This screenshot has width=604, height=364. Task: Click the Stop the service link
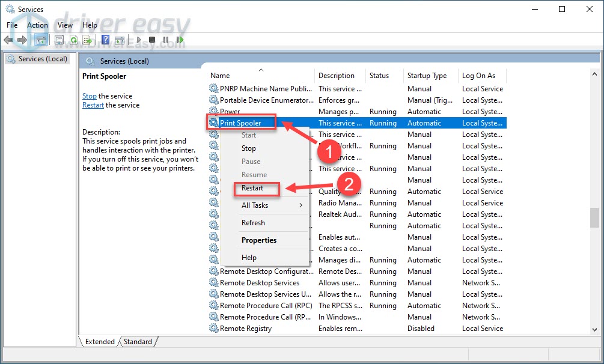[x=89, y=96]
